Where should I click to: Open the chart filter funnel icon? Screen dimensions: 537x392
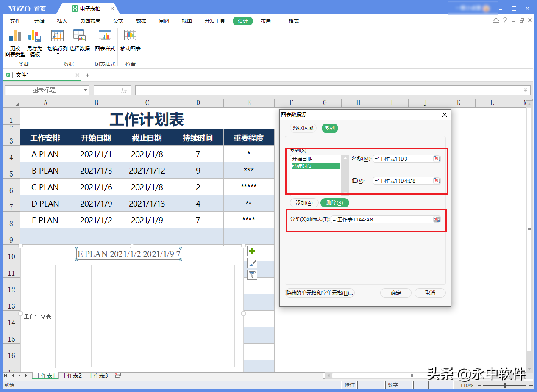[x=252, y=275]
